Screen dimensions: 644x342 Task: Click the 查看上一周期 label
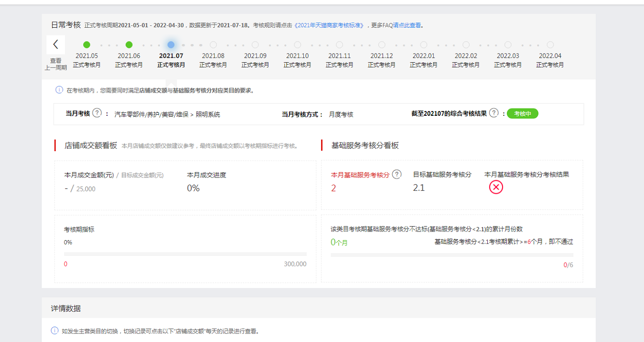pyautogui.click(x=55, y=64)
